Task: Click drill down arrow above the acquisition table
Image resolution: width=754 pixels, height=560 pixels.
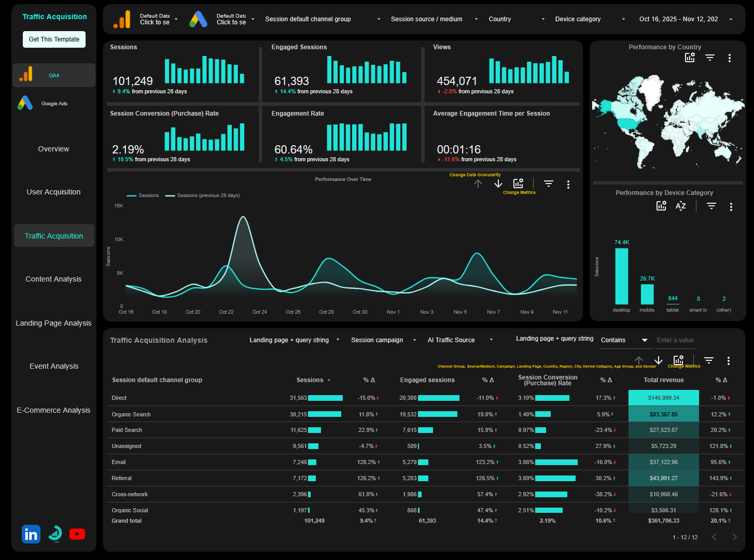Action: pyautogui.click(x=659, y=360)
